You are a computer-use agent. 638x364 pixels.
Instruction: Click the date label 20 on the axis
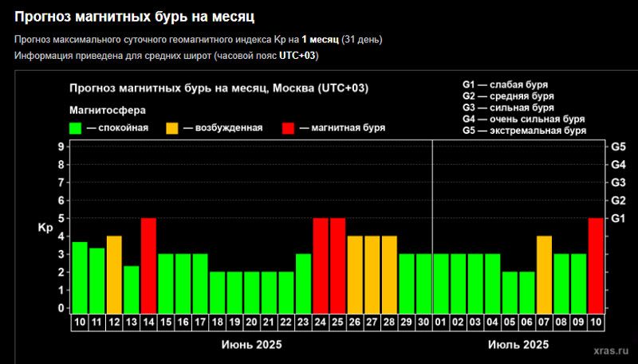(252, 321)
